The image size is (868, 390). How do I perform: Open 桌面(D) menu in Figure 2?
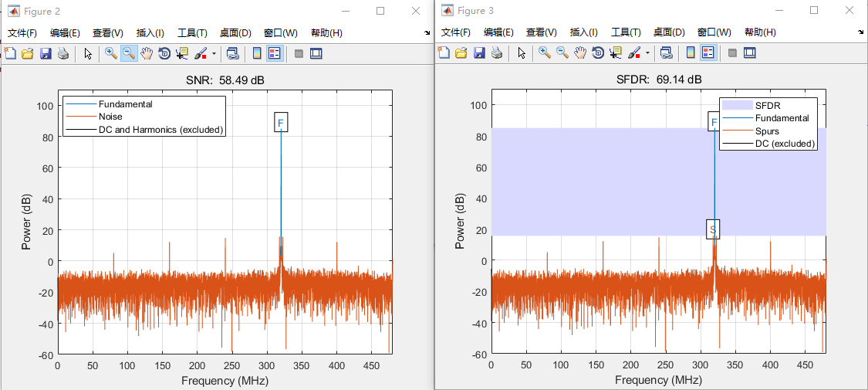235,32
